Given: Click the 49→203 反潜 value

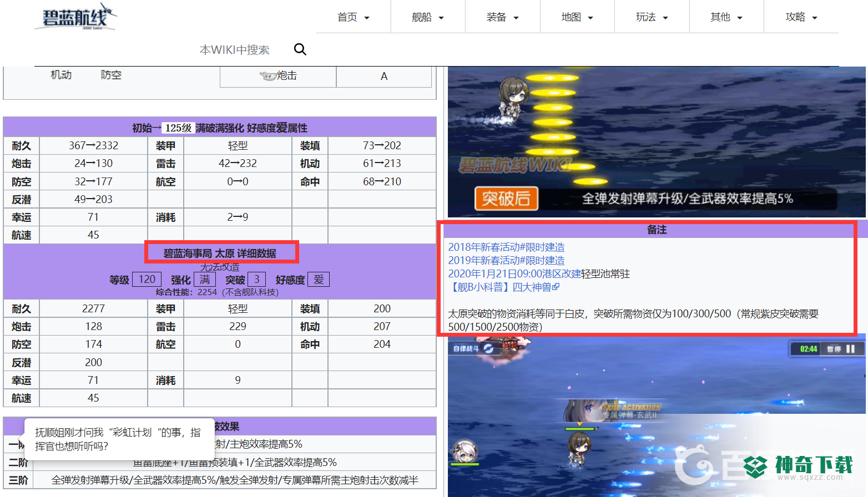Looking at the screenshot, I should [x=93, y=199].
